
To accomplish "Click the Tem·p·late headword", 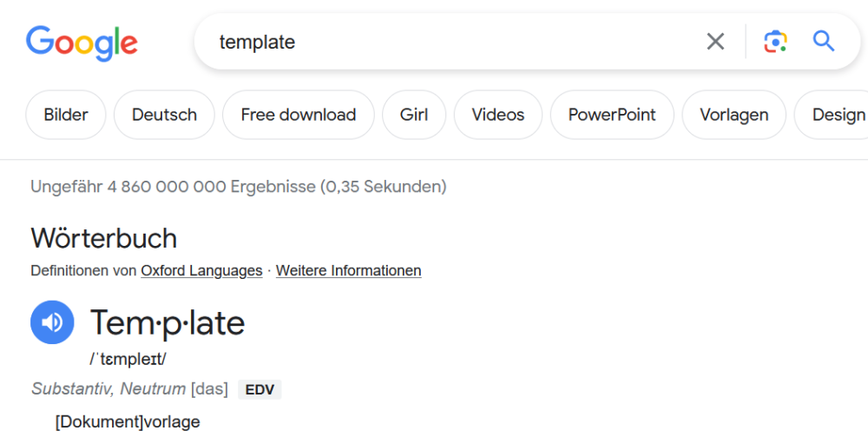I will tap(168, 323).
